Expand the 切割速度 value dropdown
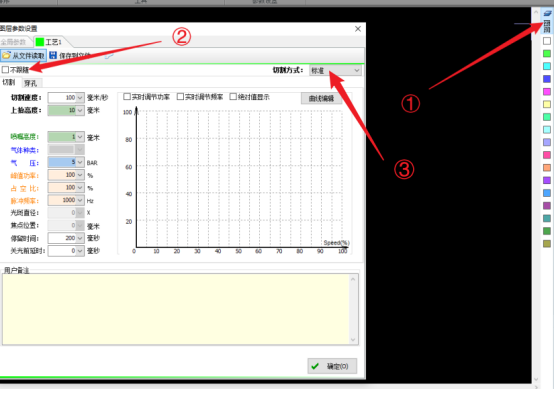Screen dimensions: 554x395 point(80,98)
